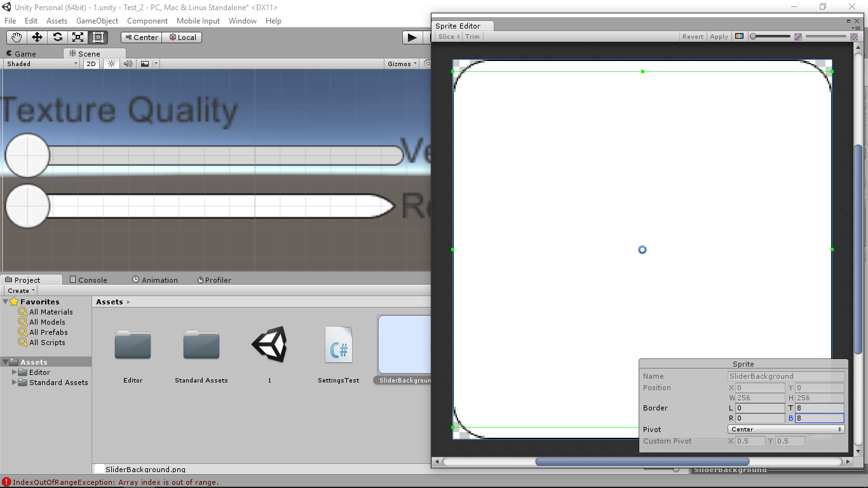This screenshot has height=488, width=868.
Task: Adjust the Sprite Editor zoom slider
Action: [770, 36]
